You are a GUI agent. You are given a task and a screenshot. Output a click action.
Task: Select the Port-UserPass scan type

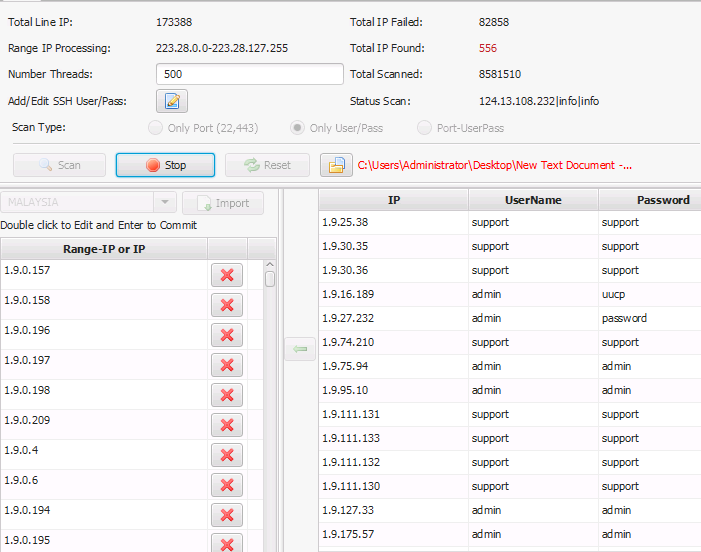[425, 128]
